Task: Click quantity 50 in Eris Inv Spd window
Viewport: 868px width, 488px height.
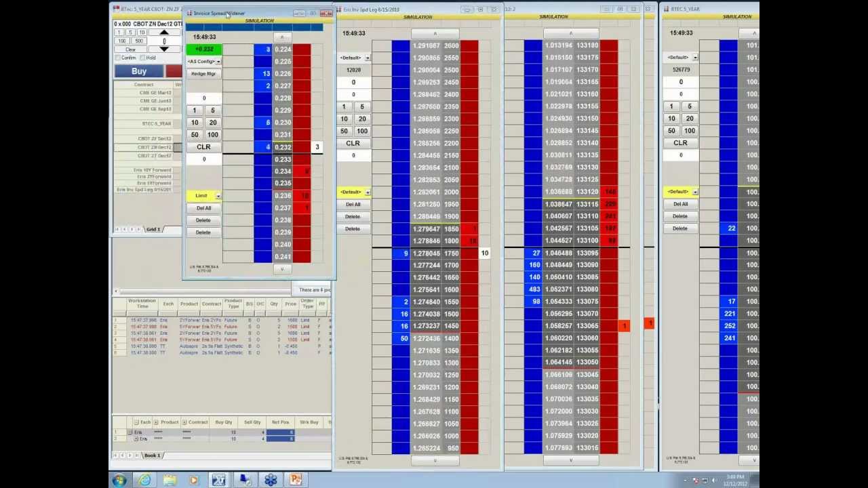Action: point(344,131)
